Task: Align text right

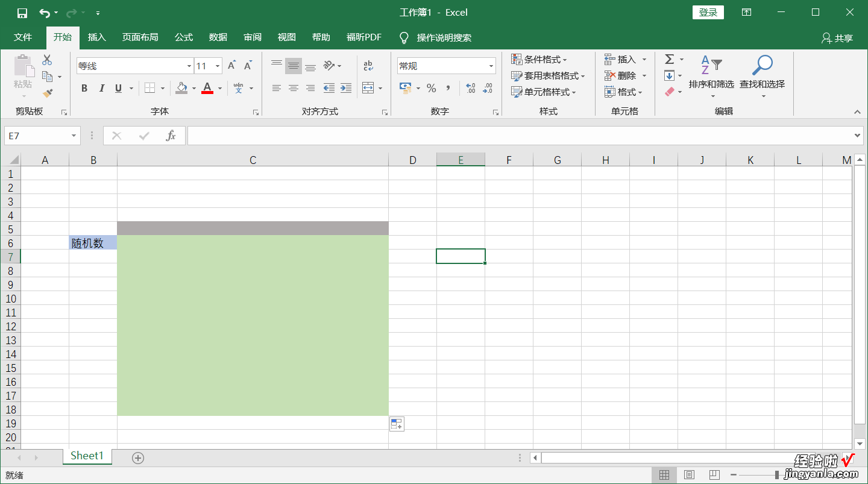Action: tap(310, 88)
